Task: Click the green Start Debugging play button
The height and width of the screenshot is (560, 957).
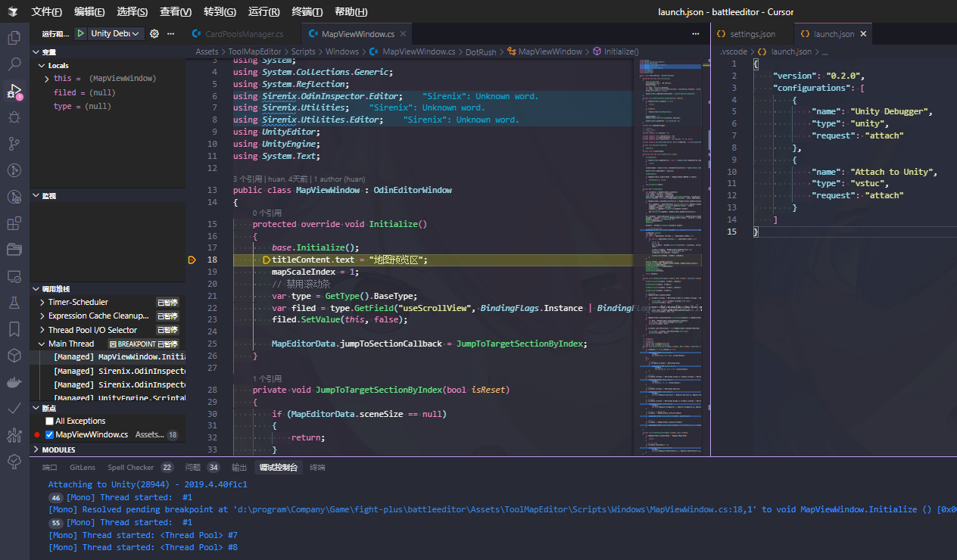Action: point(80,33)
